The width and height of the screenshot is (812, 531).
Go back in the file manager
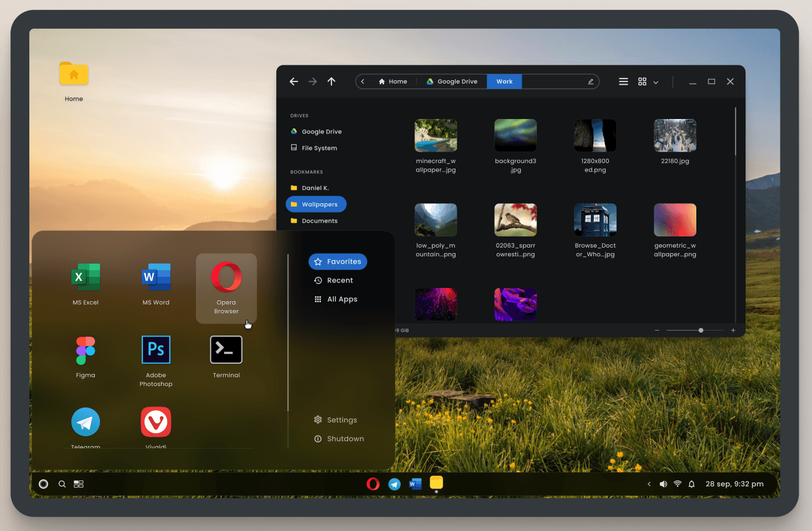[x=294, y=81]
